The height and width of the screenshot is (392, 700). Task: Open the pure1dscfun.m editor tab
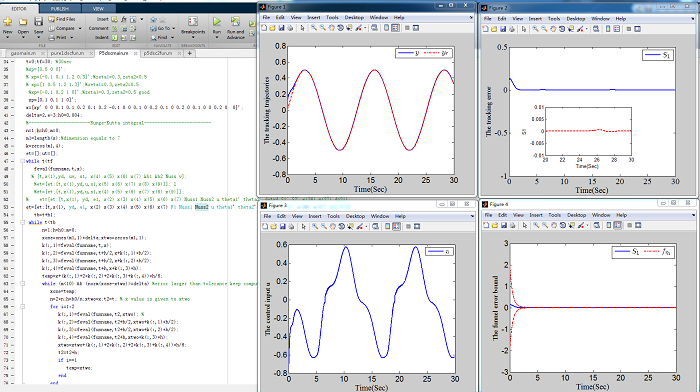67,53
